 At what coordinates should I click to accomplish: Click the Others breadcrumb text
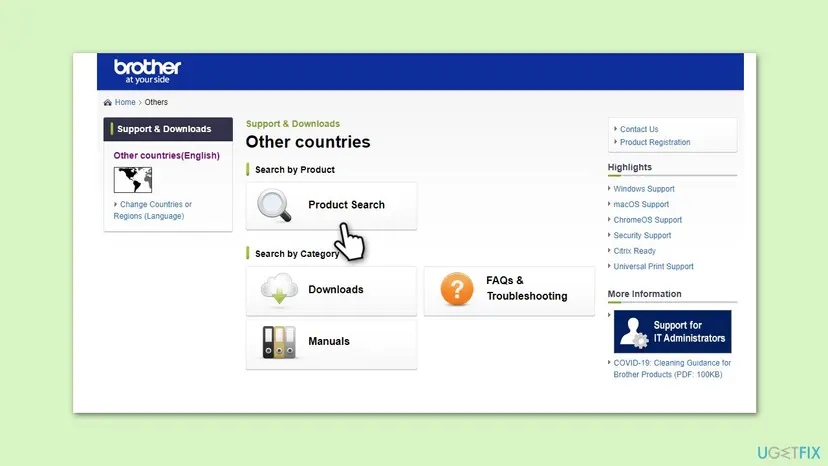click(156, 102)
